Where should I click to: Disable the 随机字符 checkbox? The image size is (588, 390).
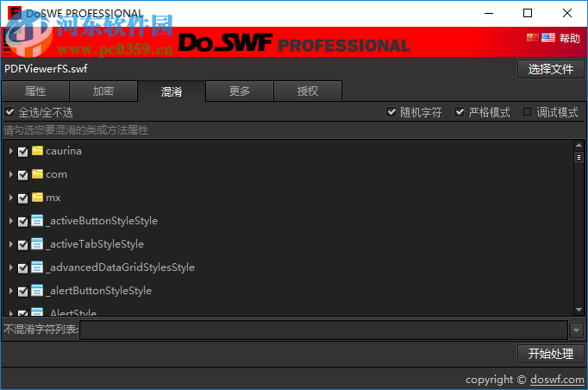tap(391, 112)
